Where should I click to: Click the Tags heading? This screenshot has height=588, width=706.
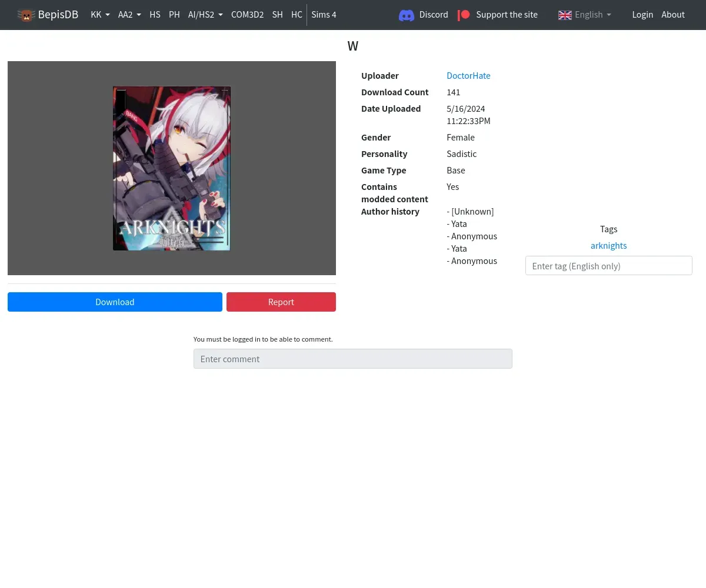608,229
